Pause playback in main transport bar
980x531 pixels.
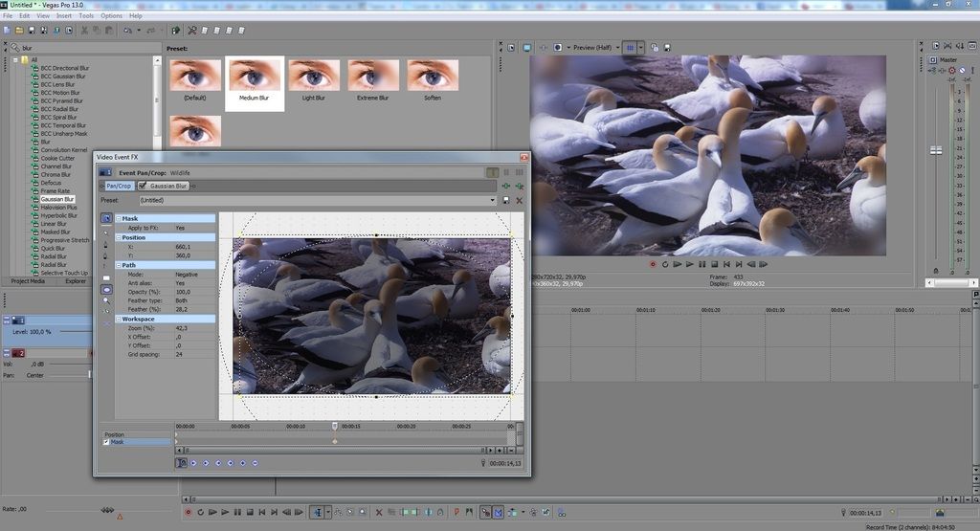click(x=237, y=512)
